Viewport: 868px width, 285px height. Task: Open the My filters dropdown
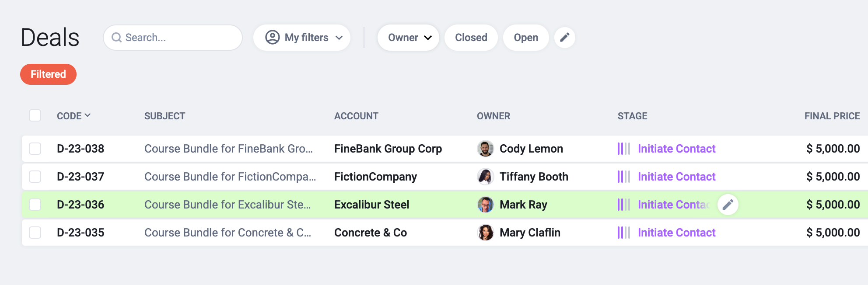tap(302, 38)
